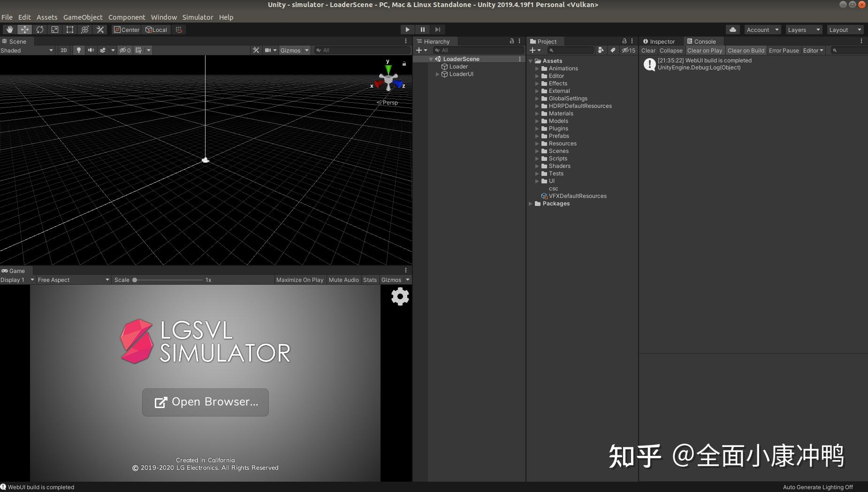Image resolution: width=868 pixels, height=492 pixels.
Task: Select the Rotate tool
Action: coord(40,30)
